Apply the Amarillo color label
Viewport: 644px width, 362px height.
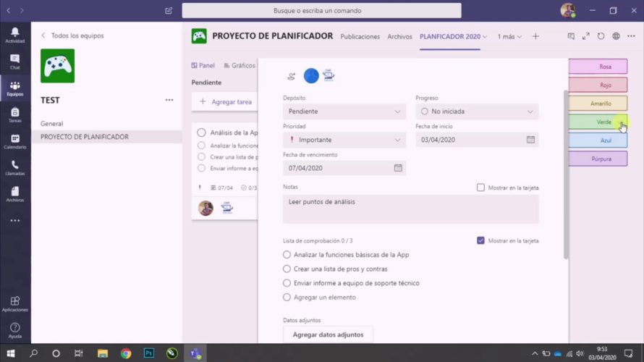pyautogui.click(x=598, y=104)
